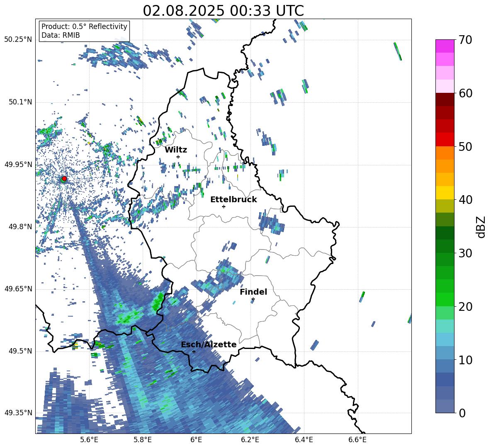Click the Esch/Alzette station cross marker

click(x=194, y=351)
